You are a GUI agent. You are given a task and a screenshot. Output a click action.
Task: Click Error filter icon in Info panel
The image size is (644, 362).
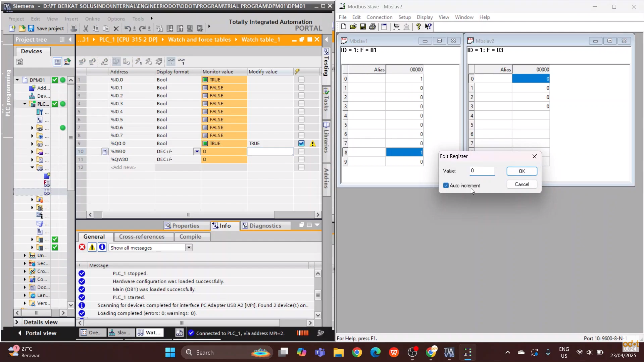click(82, 248)
